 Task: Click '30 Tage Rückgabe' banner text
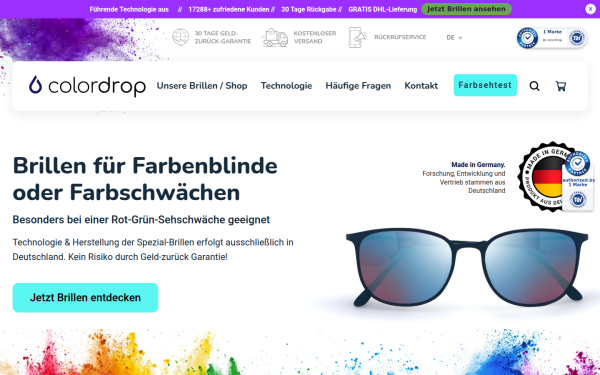point(308,9)
